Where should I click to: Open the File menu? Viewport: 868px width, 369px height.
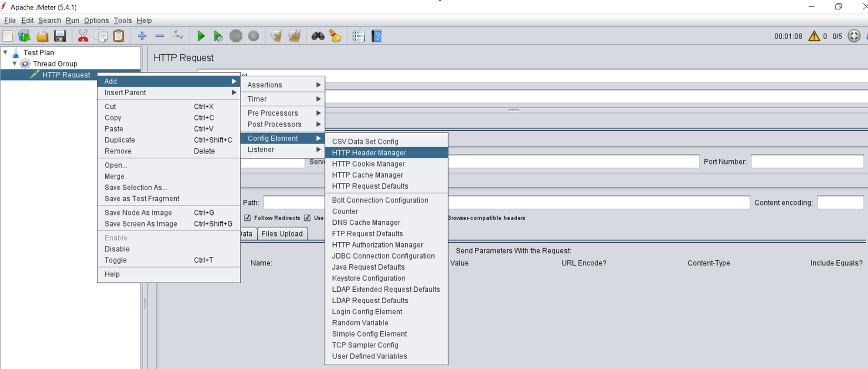10,20
